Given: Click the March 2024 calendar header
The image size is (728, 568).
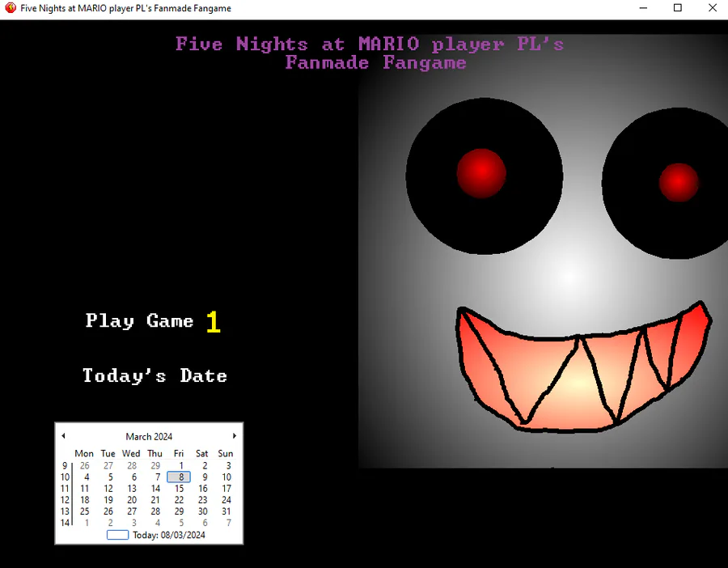Looking at the screenshot, I should pyautogui.click(x=149, y=437).
